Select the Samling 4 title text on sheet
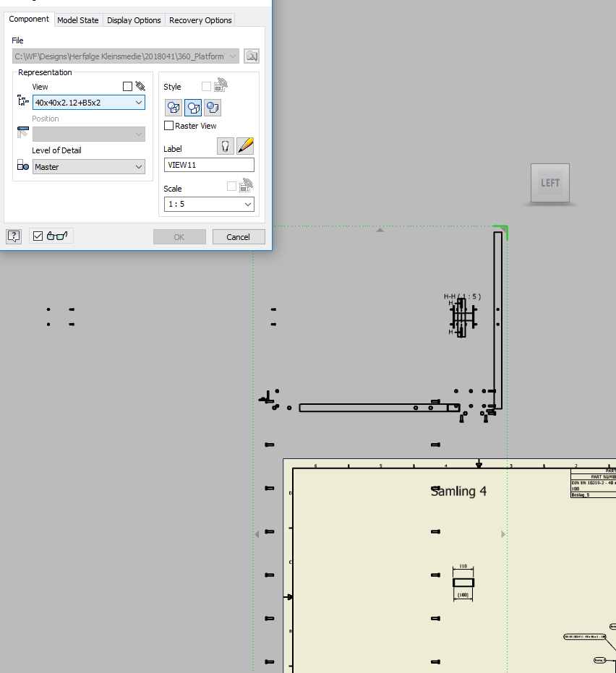616x673 pixels. click(458, 492)
